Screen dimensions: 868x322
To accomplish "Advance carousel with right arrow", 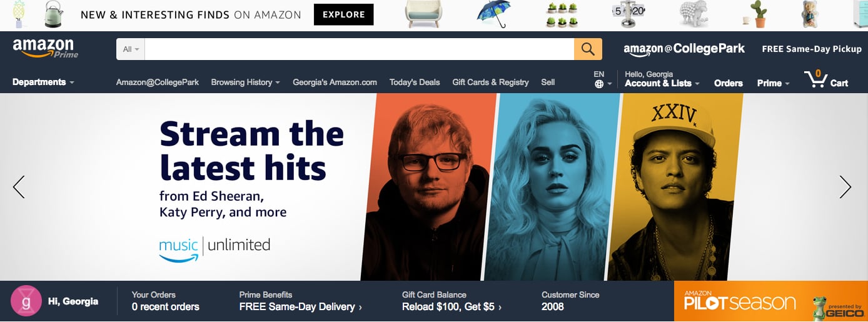I will 845,187.
